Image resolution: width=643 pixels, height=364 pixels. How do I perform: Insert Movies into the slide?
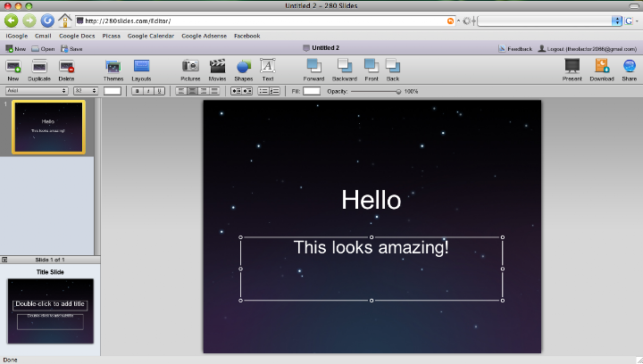217,70
